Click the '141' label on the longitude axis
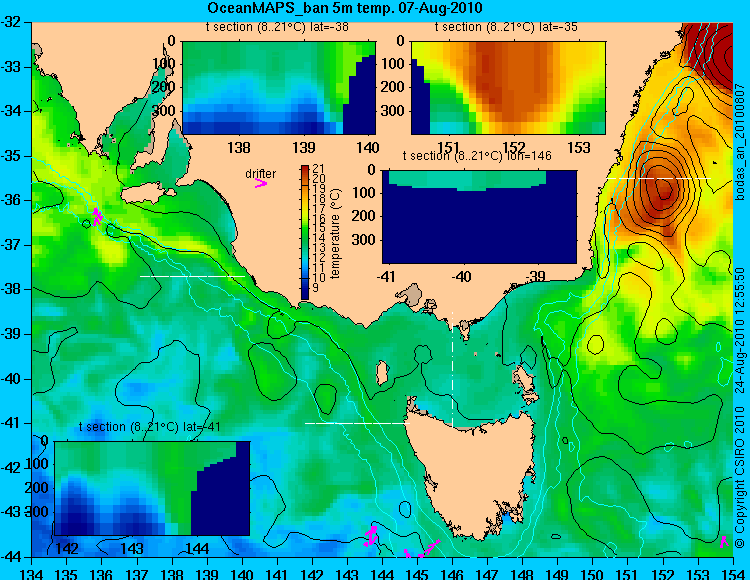750x580 pixels. pyautogui.click(x=276, y=573)
